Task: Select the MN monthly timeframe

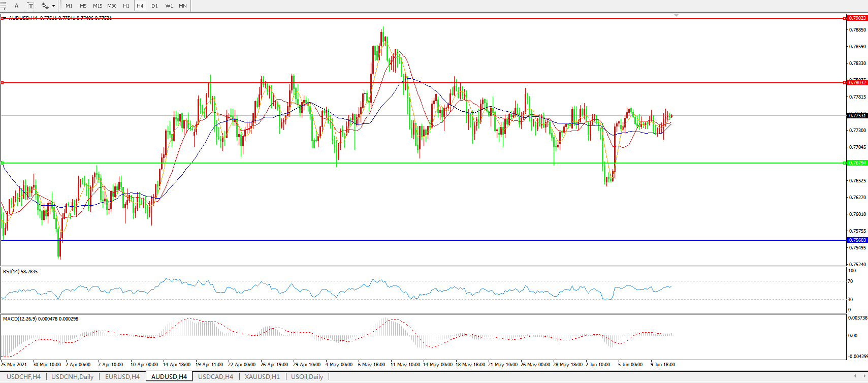Action: coord(183,6)
